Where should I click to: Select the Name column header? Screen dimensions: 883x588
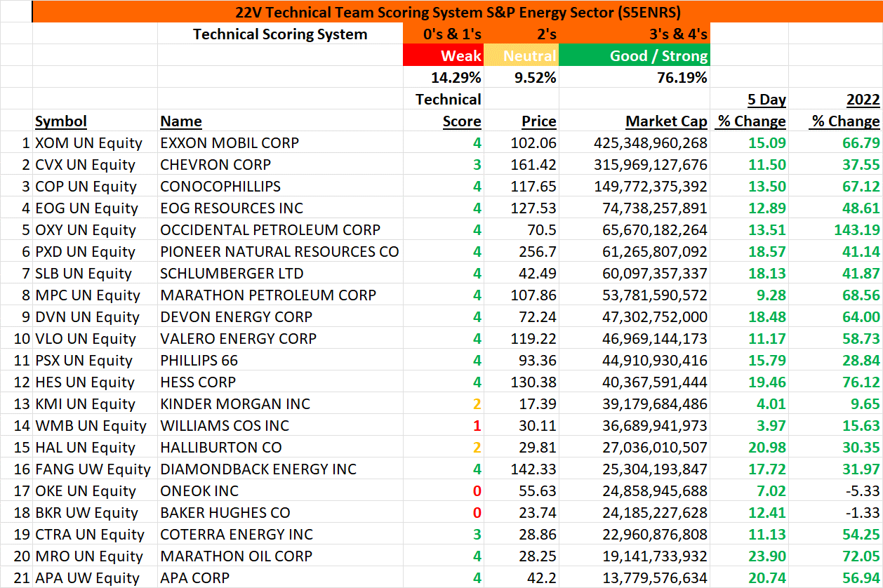point(181,121)
